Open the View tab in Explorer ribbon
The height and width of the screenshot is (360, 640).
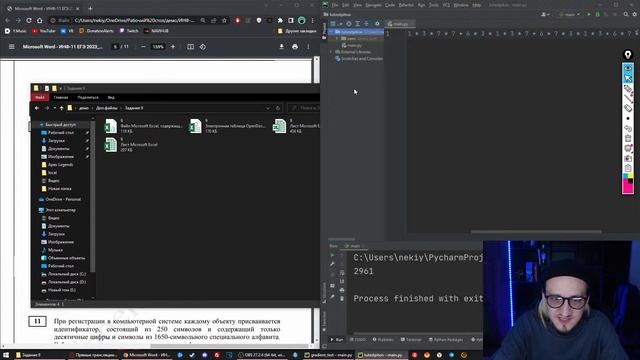[111, 97]
